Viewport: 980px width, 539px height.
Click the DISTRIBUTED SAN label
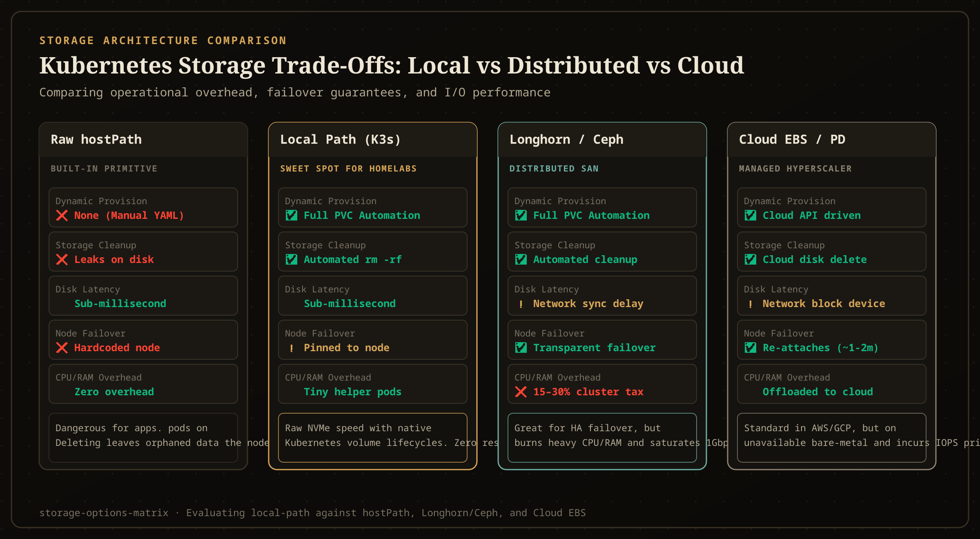554,169
